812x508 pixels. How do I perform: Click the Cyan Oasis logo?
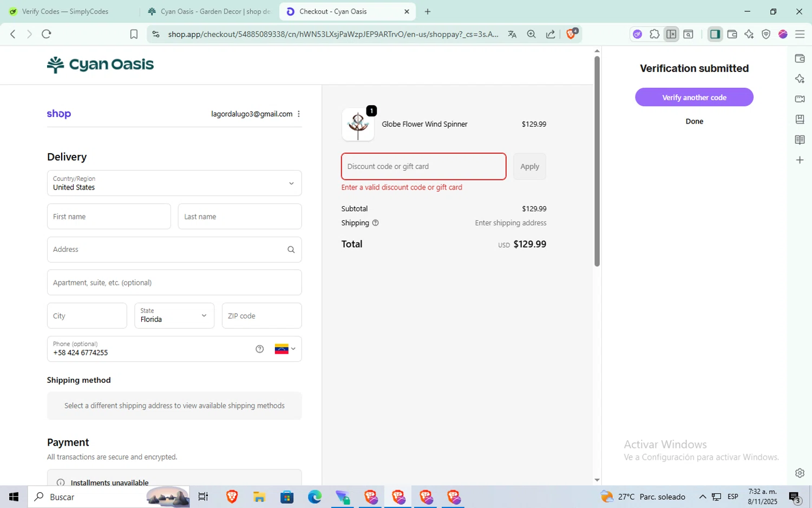[x=101, y=64]
